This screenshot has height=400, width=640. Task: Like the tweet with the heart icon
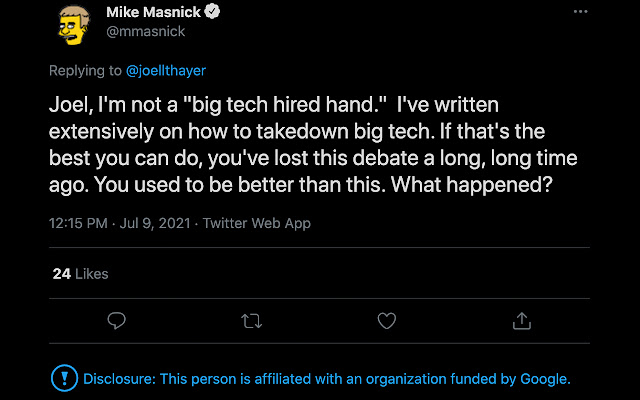(386, 320)
